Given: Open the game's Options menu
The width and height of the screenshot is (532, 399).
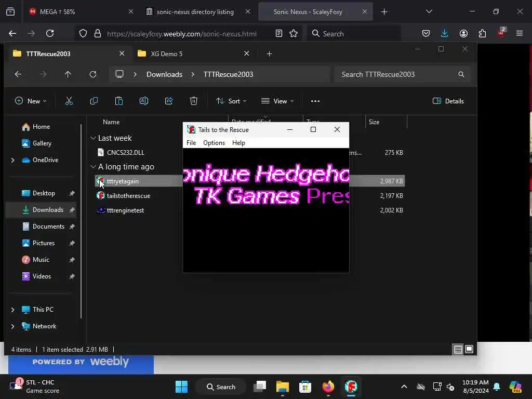Looking at the screenshot, I should [214, 143].
